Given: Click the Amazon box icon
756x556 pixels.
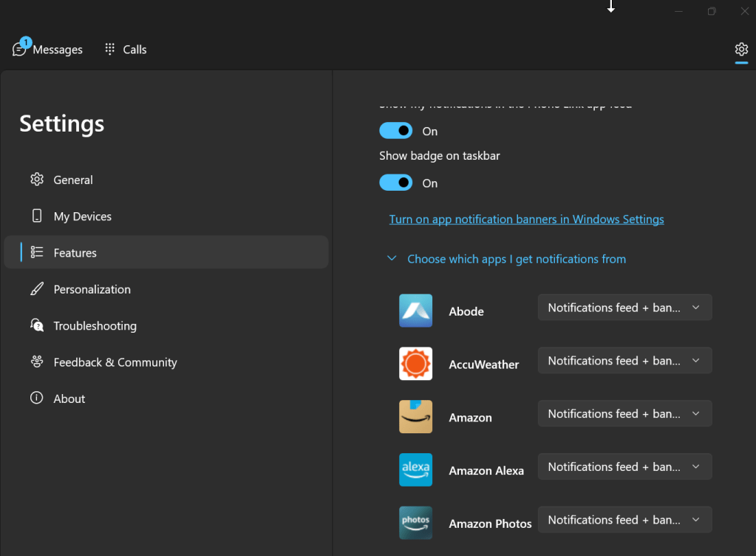Looking at the screenshot, I should (x=415, y=417).
